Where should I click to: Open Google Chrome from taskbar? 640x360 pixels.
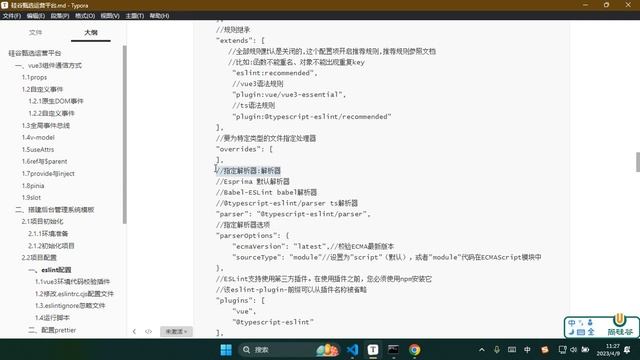coord(414,350)
